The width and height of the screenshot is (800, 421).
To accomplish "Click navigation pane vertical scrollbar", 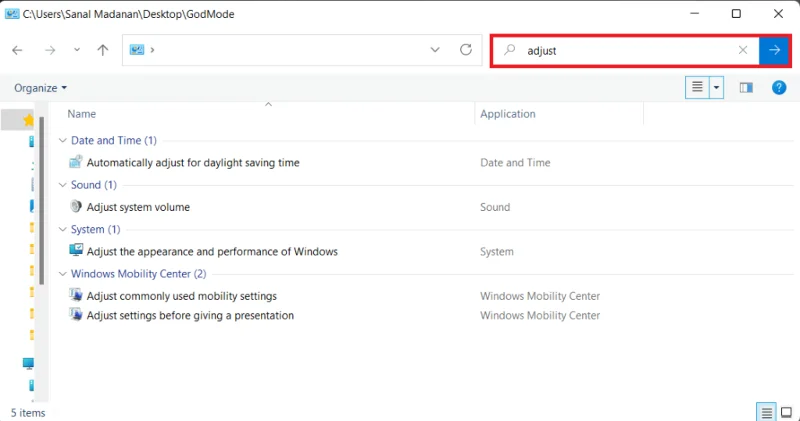I will pos(41,200).
